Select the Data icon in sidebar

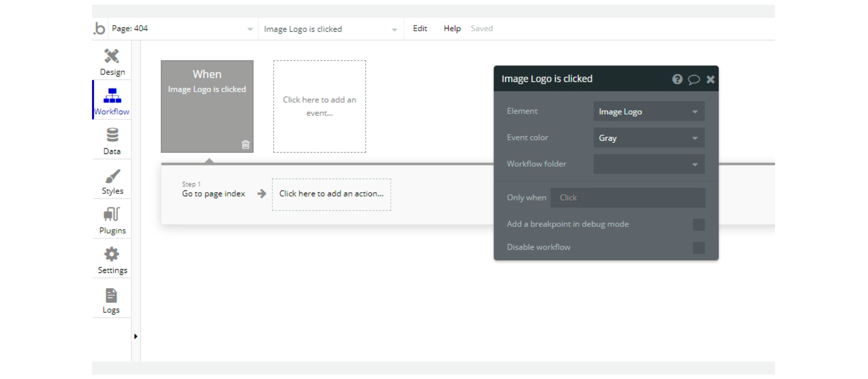click(x=112, y=135)
